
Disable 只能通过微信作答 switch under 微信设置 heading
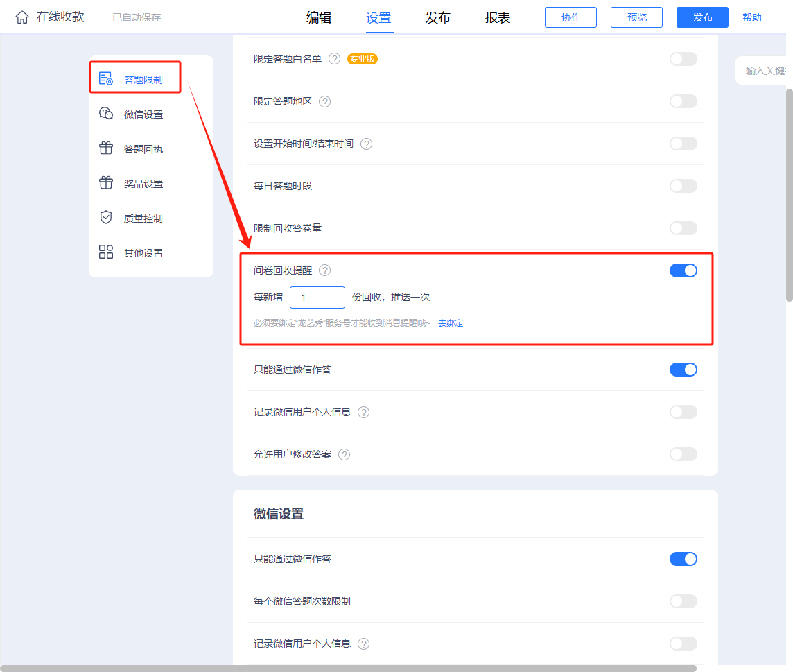[x=683, y=559]
